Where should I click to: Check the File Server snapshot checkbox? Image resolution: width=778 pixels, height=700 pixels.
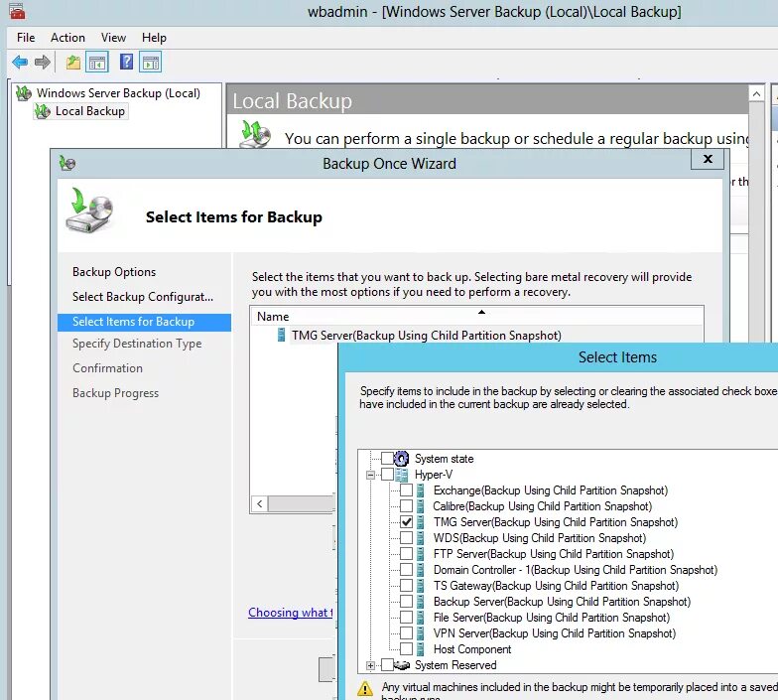(x=407, y=618)
